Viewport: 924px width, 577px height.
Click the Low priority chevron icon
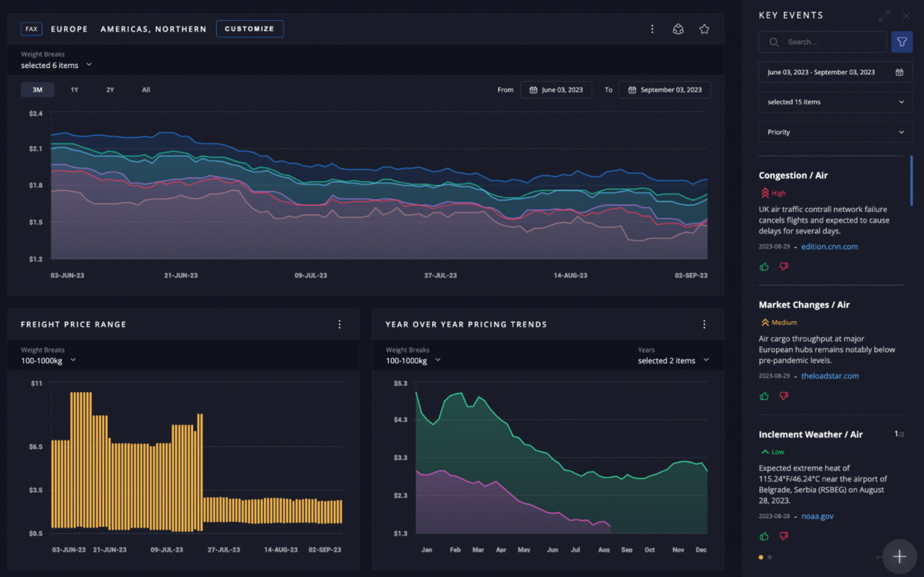(764, 452)
